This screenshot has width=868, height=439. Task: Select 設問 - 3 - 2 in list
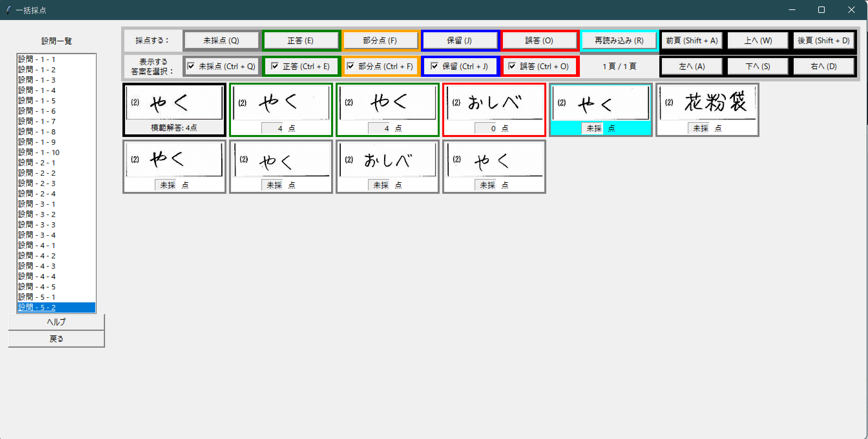pyautogui.click(x=37, y=214)
